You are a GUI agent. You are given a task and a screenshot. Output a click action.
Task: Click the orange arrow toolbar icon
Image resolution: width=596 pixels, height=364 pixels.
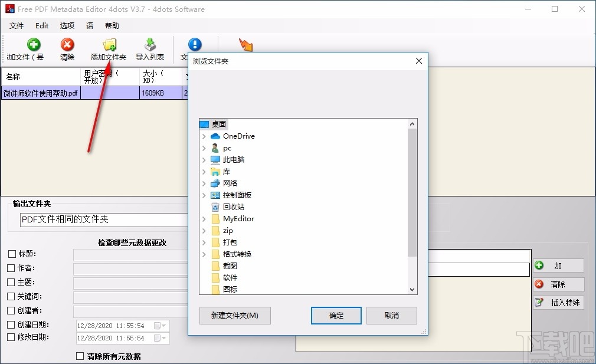point(245,44)
